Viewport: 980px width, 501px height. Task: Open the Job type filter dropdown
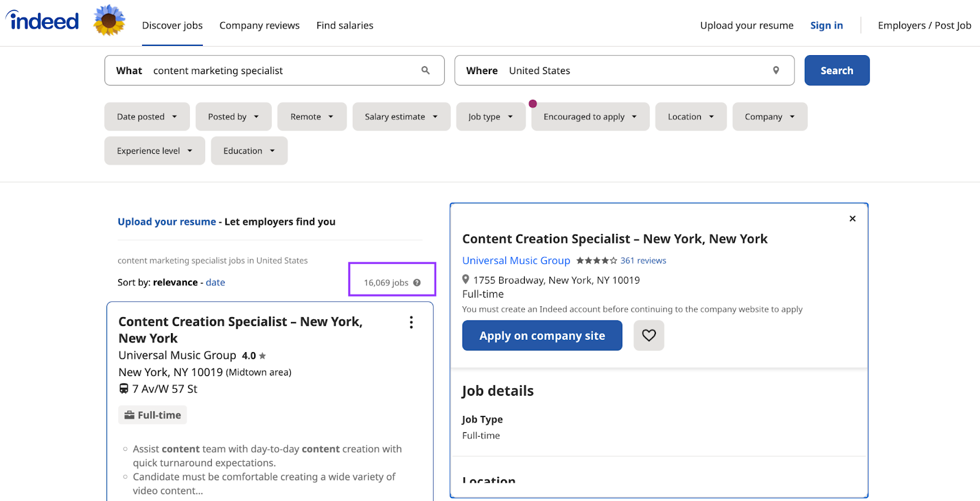coord(491,116)
